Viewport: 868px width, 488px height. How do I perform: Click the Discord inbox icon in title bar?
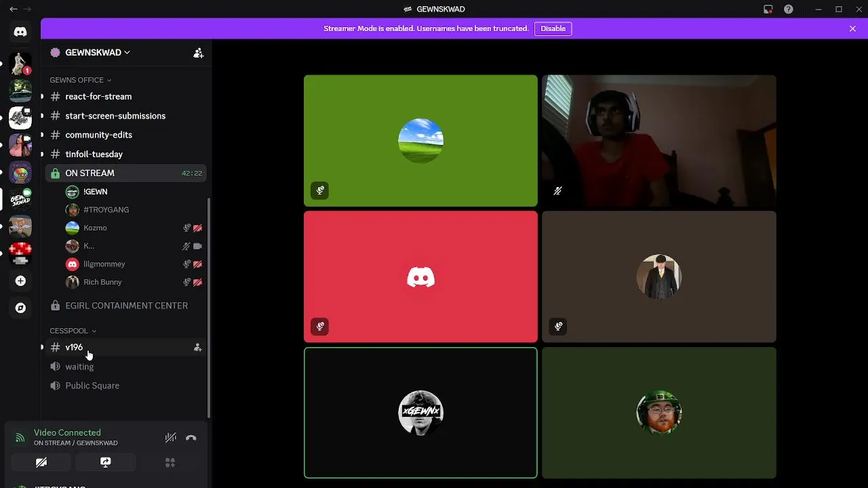pos(768,9)
